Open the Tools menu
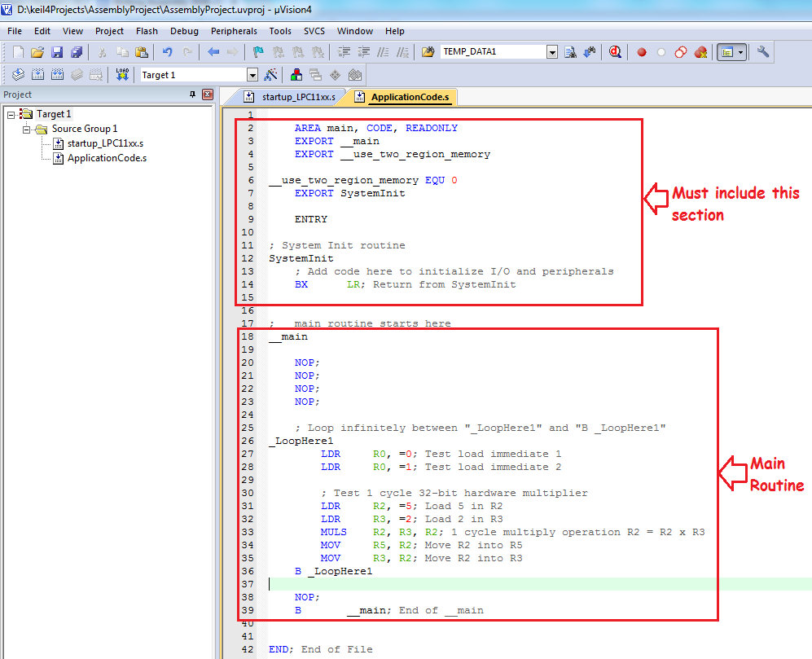 [x=280, y=31]
